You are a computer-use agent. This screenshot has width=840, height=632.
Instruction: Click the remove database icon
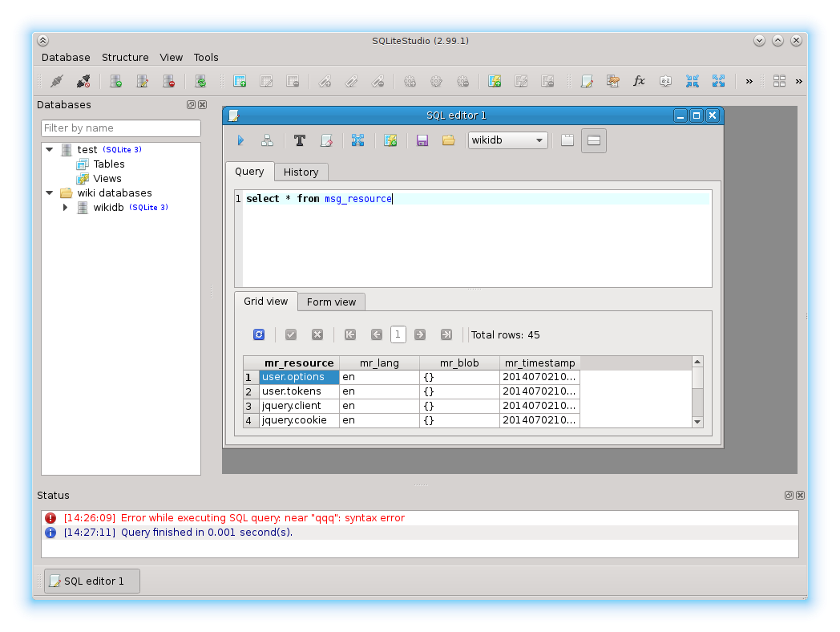(x=169, y=81)
